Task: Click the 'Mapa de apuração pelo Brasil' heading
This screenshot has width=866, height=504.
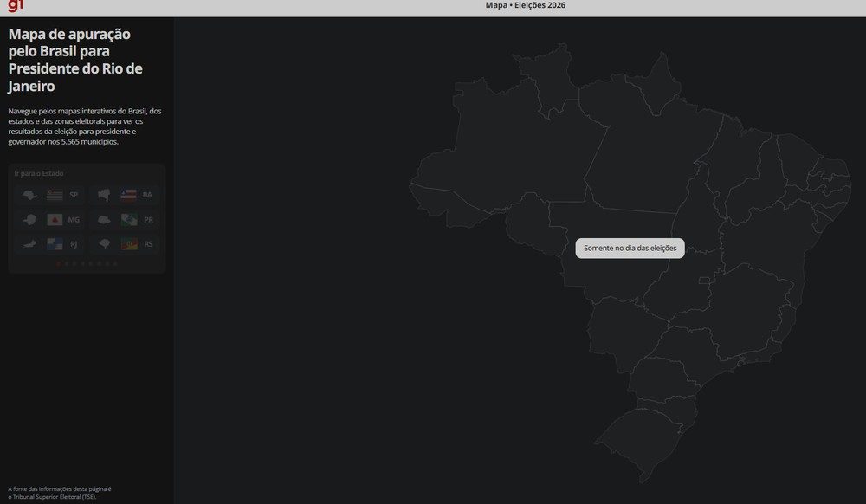Action: pyautogui.click(x=75, y=60)
